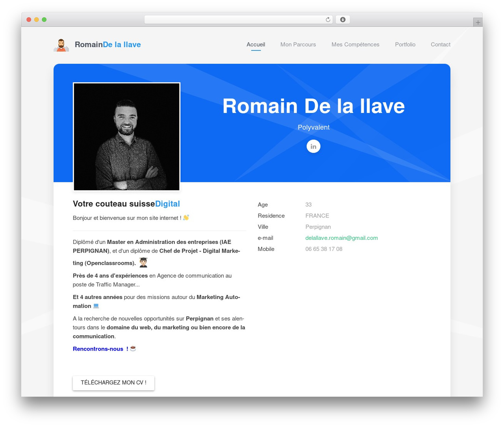Open the Rencontrons-nous link
Screen dimensions: 504x427
click(100, 349)
